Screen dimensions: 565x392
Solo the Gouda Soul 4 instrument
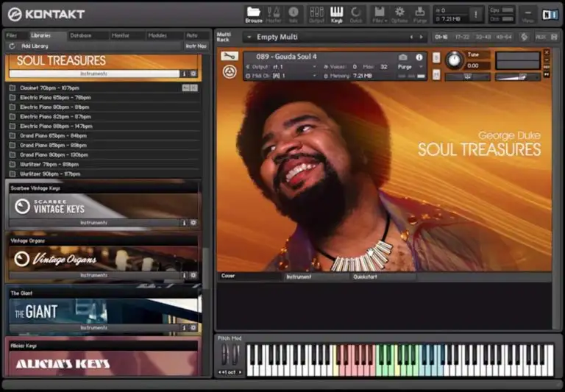click(x=436, y=57)
